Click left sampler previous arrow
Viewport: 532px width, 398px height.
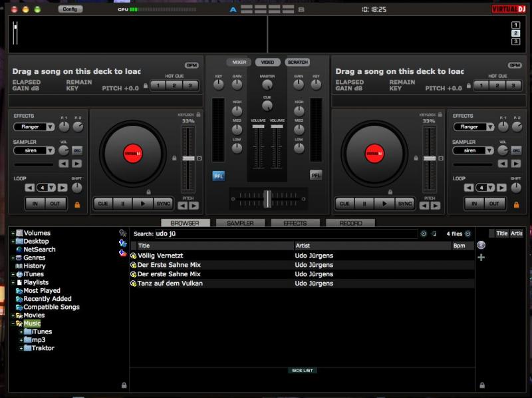point(63,164)
